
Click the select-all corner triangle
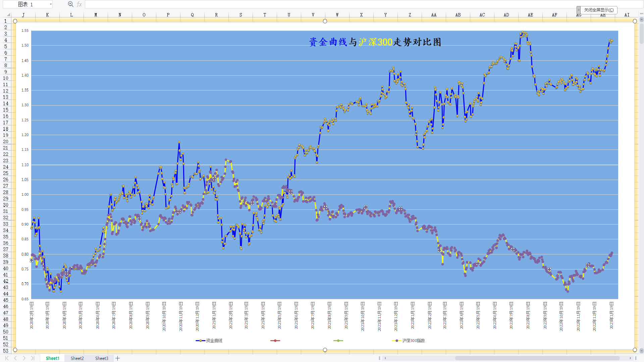(8, 15)
